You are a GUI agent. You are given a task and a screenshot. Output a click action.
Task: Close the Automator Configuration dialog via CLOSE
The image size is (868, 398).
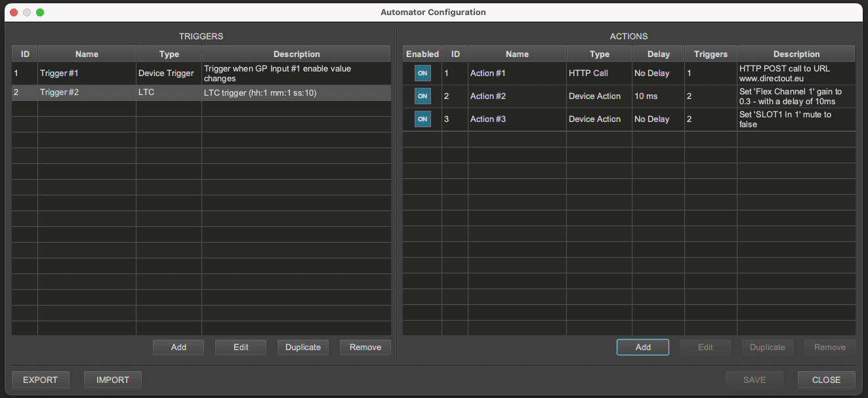coord(827,380)
